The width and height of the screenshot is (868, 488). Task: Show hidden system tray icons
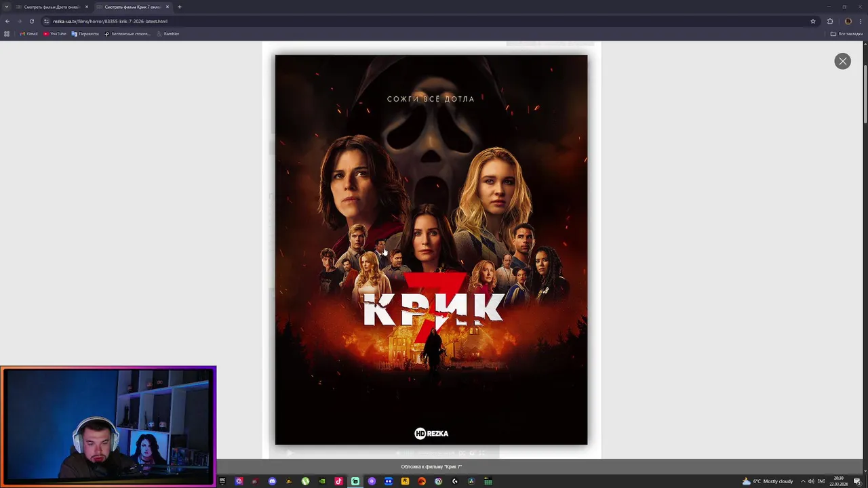[x=803, y=481]
